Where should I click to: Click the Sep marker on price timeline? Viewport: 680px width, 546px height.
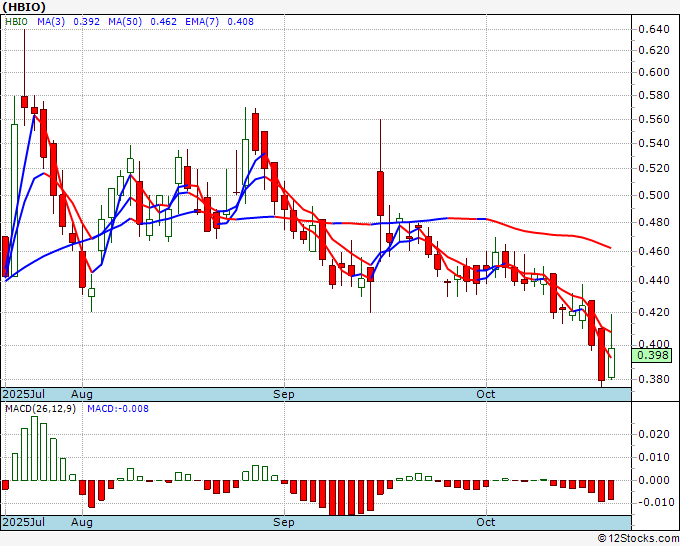point(284,394)
